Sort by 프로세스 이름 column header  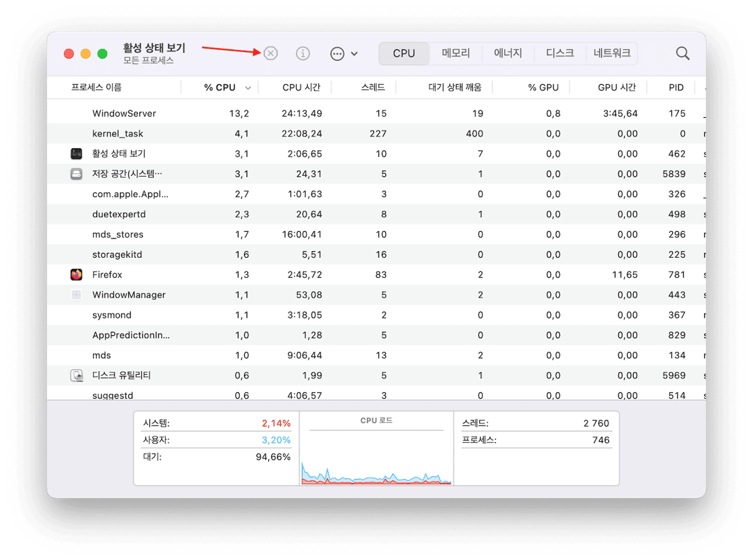[x=97, y=87]
